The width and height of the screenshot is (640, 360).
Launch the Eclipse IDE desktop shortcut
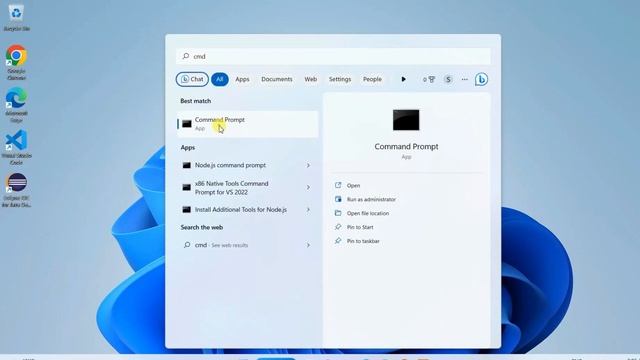(x=16, y=190)
